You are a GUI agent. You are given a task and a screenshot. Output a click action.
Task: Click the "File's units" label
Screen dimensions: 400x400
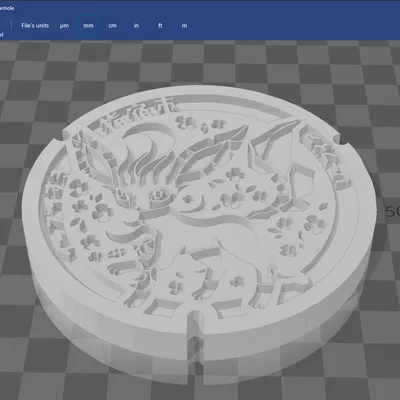[35, 26]
